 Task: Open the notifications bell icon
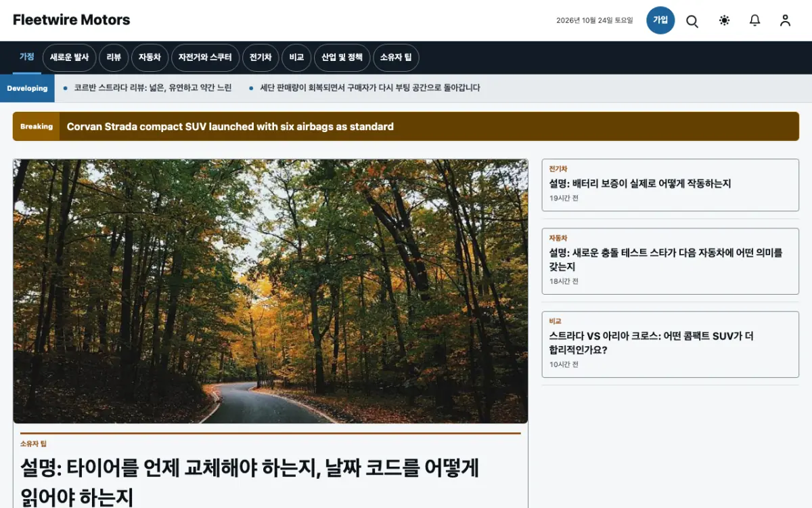pos(754,20)
